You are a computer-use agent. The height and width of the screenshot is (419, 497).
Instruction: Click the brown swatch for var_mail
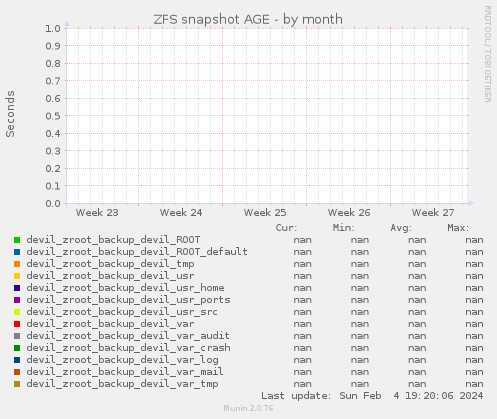coord(17,372)
